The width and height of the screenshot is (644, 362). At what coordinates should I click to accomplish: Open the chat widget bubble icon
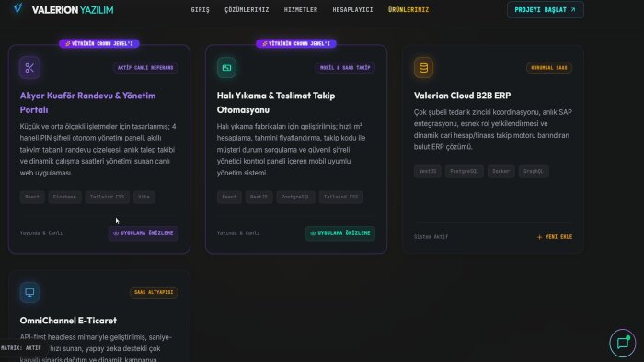623,343
